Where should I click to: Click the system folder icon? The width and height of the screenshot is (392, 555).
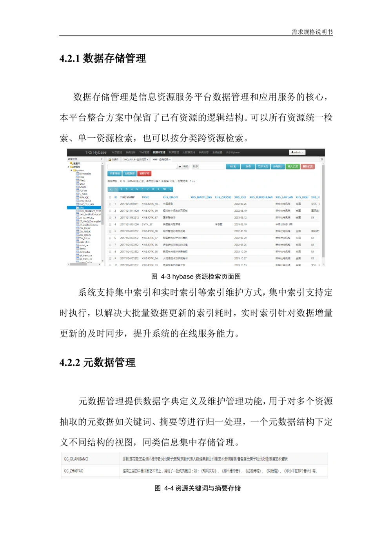pyautogui.click(x=74, y=170)
